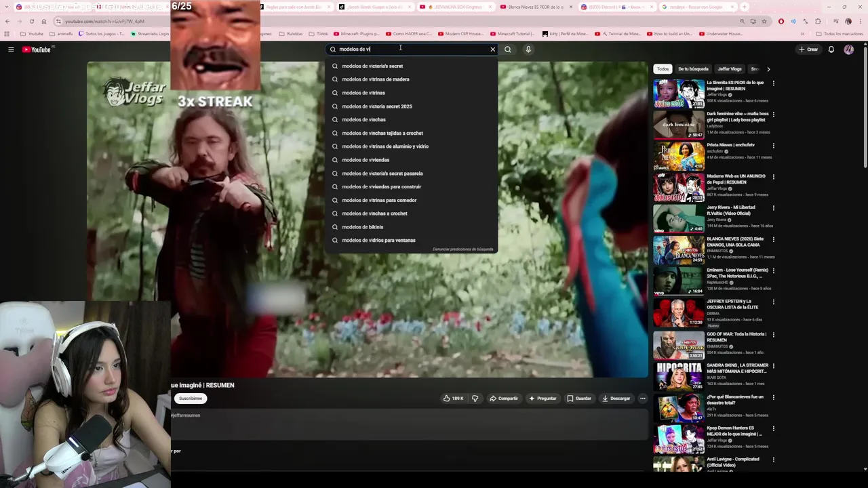Reload the page in Chrome

[31, 21]
